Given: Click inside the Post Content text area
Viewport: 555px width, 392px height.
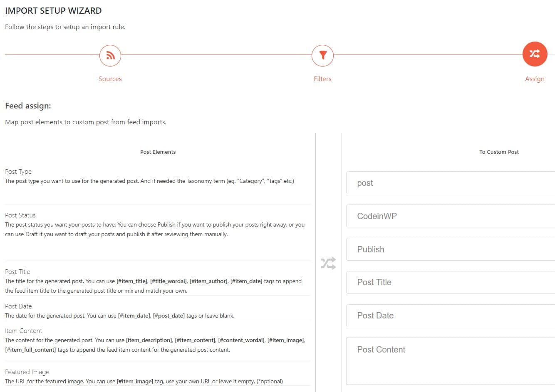Looking at the screenshot, I should [x=449, y=361].
